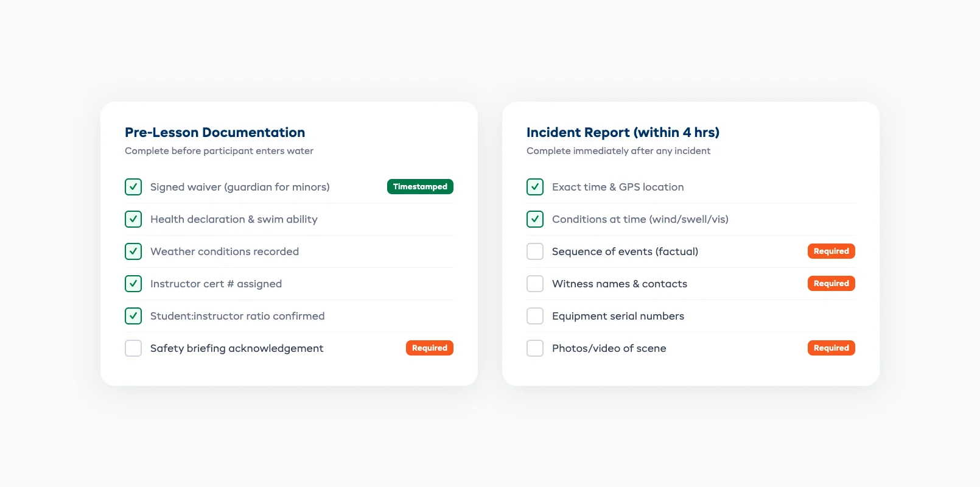Uncheck the Signed waiver checkbox
The width and height of the screenshot is (980, 487).
coord(133,186)
